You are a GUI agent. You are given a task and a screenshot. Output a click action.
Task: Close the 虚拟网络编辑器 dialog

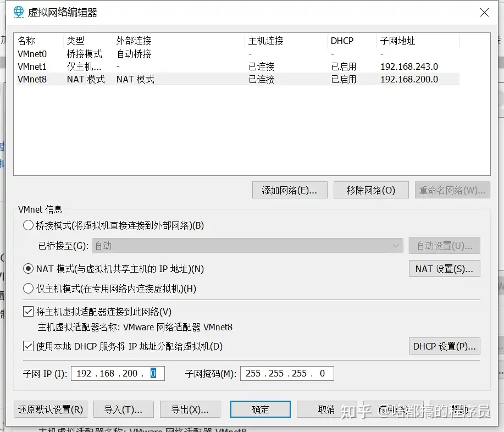pos(484,13)
